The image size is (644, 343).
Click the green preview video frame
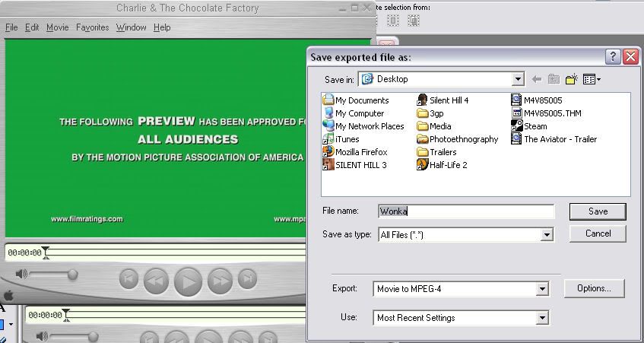[x=156, y=138]
